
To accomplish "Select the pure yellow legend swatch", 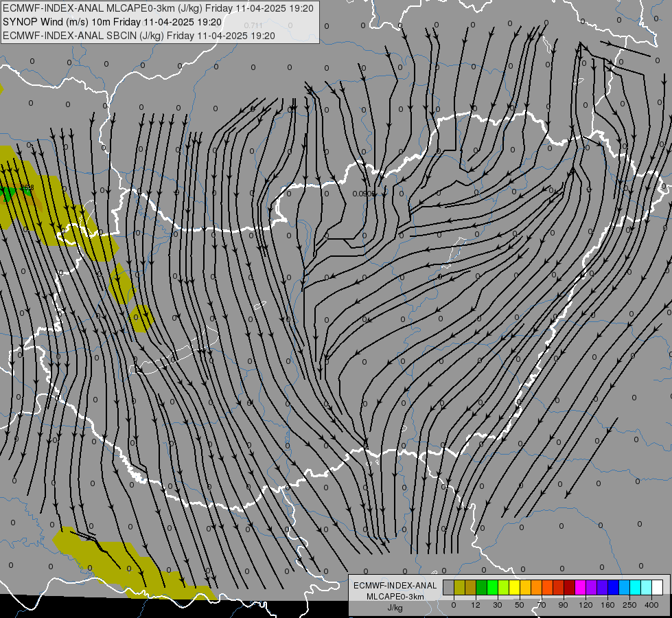I will [x=514, y=587].
